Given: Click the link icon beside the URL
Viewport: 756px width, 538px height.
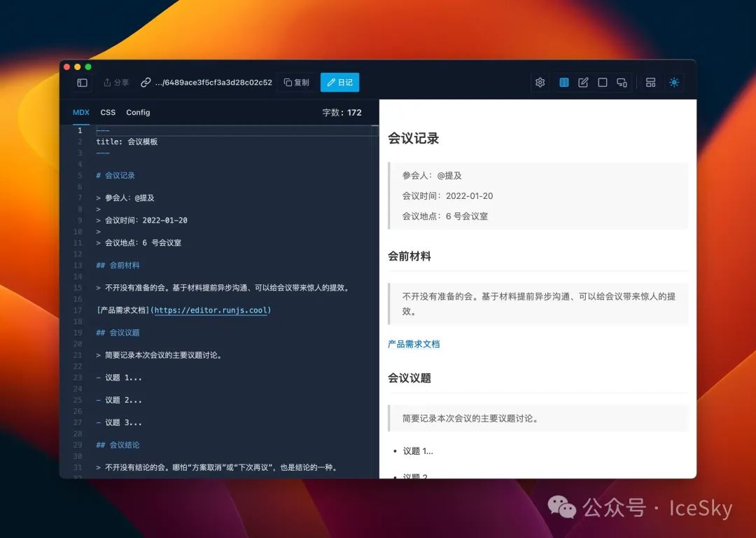Looking at the screenshot, I should pyautogui.click(x=146, y=83).
